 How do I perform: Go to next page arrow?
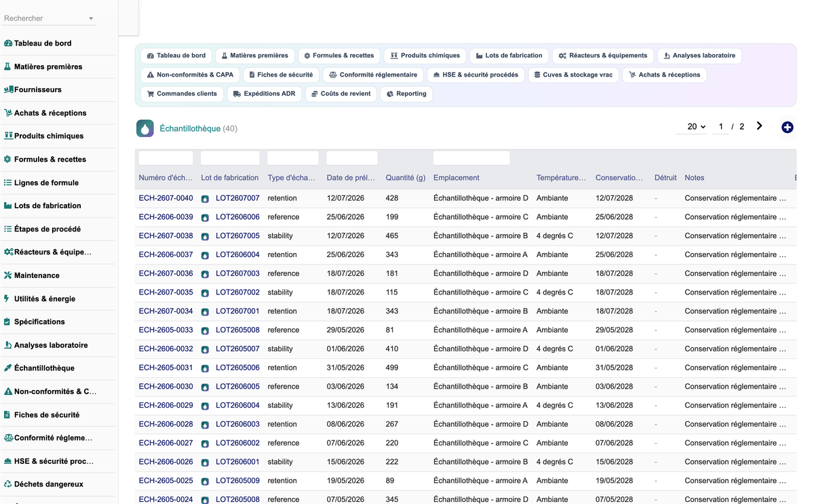coord(759,126)
